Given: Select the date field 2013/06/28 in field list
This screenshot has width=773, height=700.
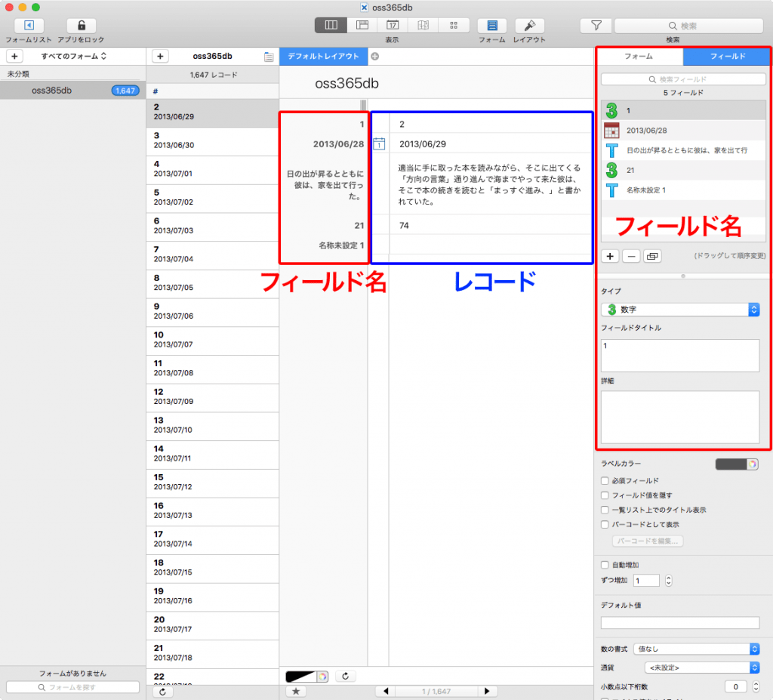Looking at the screenshot, I should tap(683, 130).
